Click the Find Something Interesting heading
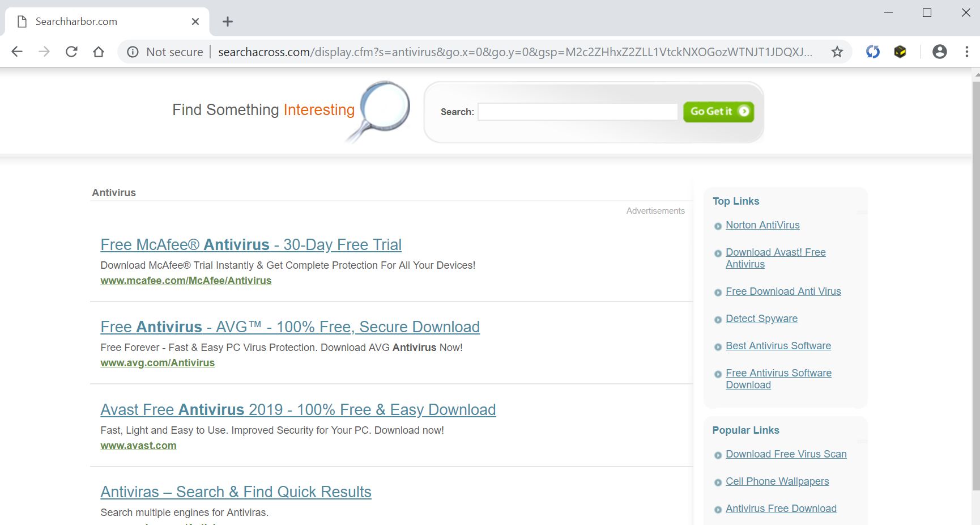Screen dimensions: 980x525 pos(263,109)
